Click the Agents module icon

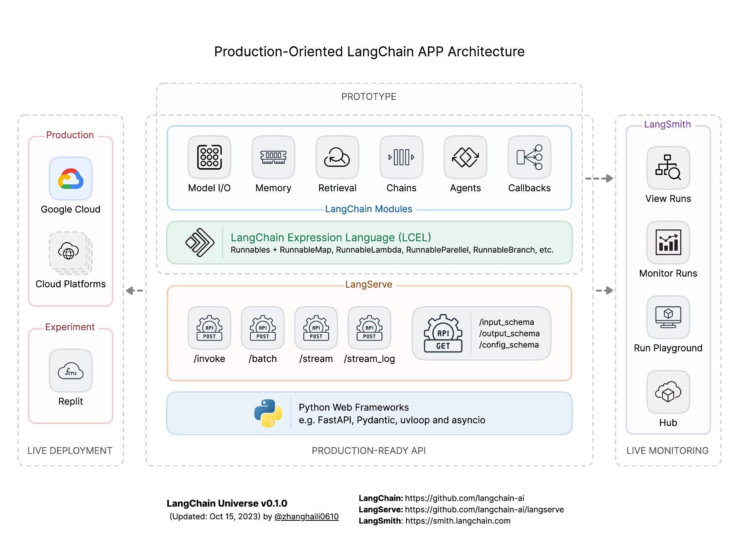[465, 157]
